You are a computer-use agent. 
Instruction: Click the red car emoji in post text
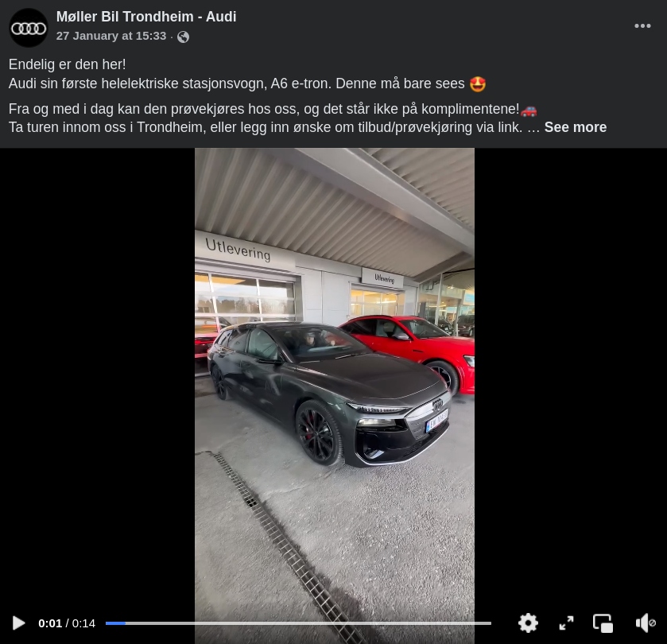(529, 111)
